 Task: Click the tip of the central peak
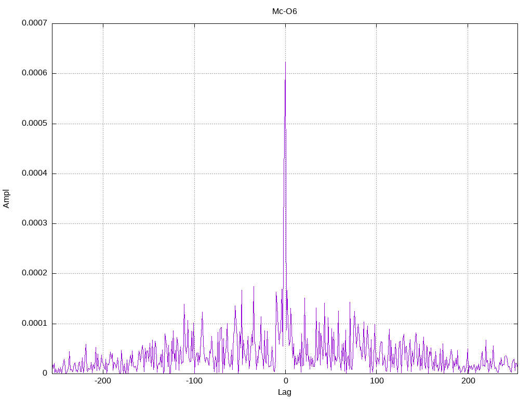click(285, 62)
